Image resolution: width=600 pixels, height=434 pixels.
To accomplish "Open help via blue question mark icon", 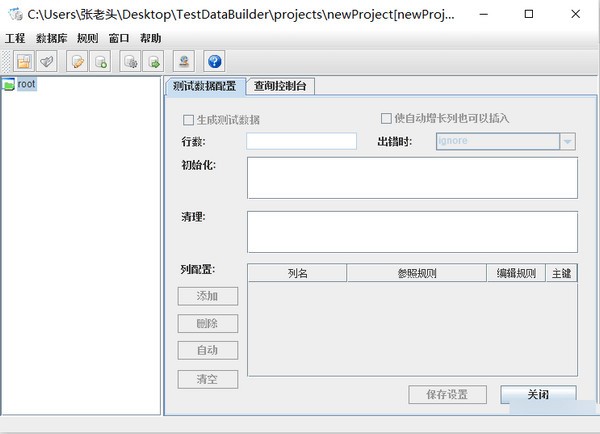I will pos(214,61).
